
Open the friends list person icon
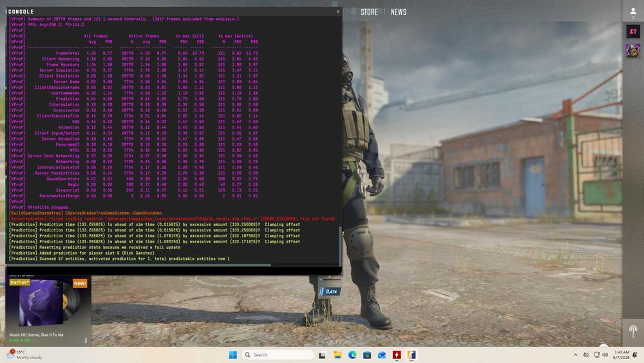point(633,12)
